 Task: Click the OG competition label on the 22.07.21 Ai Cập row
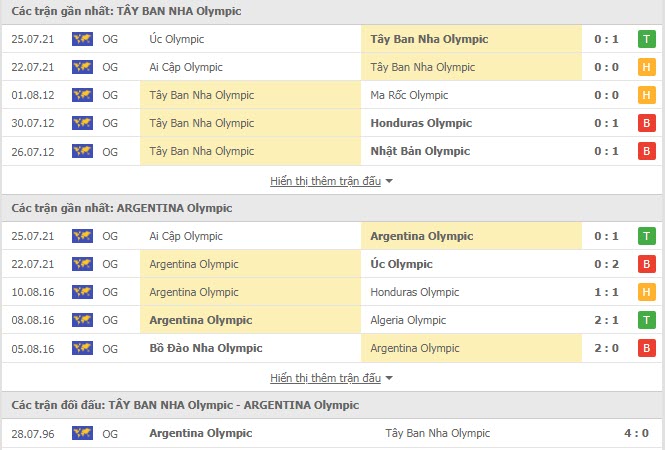click(x=110, y=67)
